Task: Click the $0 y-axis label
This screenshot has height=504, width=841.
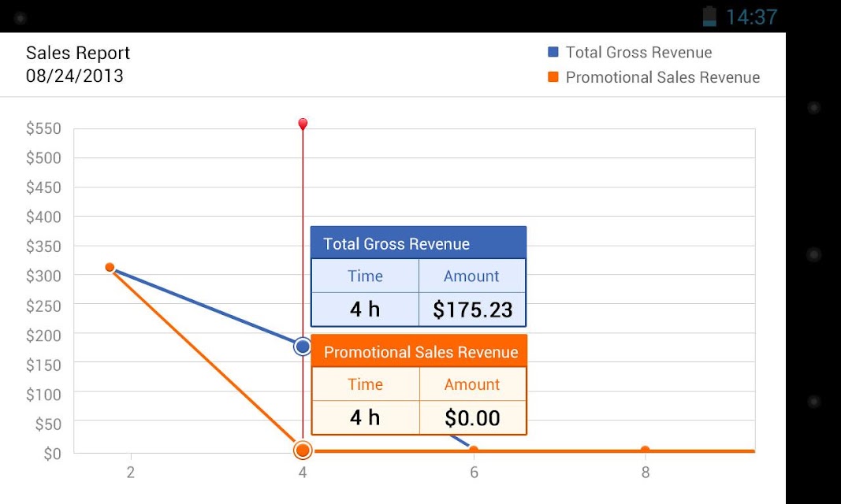Action: [x=53, y=454]
